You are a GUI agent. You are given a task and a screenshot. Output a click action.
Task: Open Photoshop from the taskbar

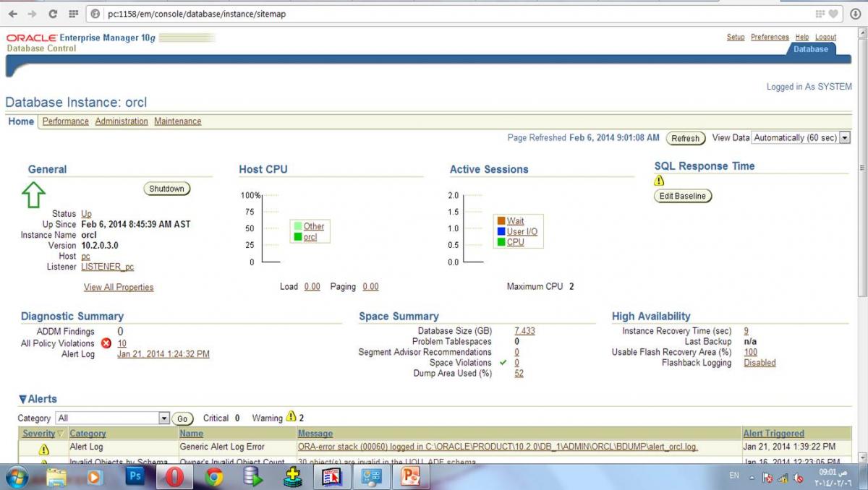pyautogui.click(x=135, y=476)
